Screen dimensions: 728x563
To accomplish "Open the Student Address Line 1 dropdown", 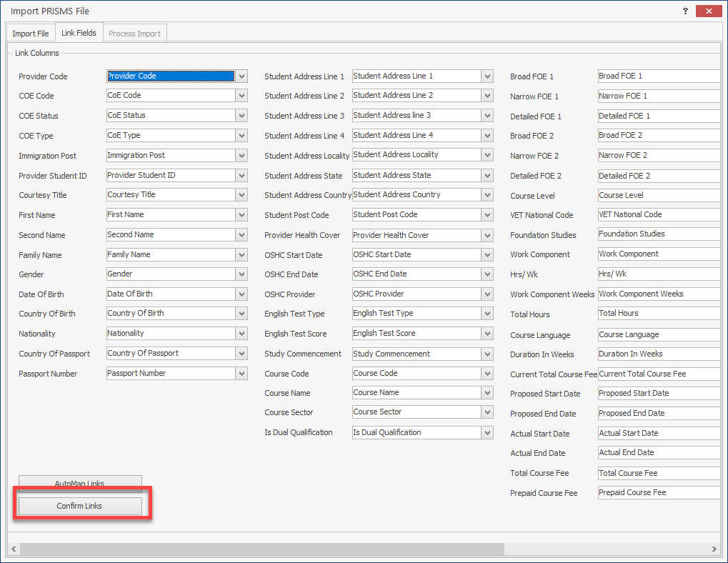I will tap(487, 76).
